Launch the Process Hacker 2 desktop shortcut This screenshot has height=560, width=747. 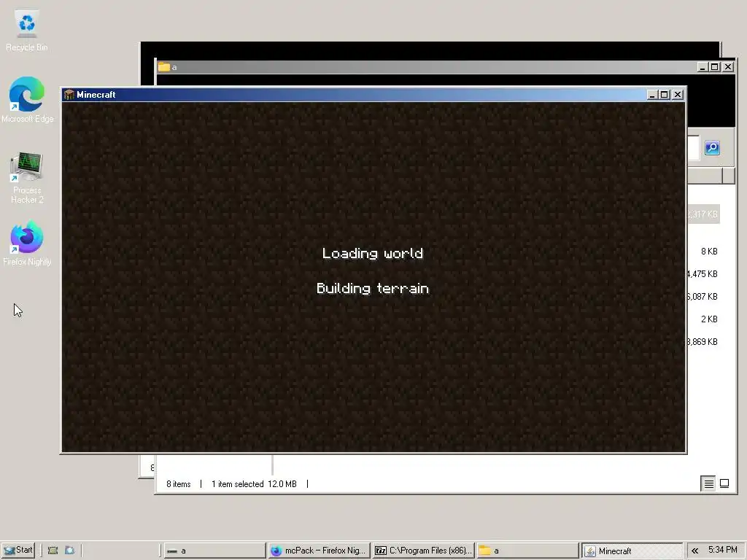pyautogui.click(x=27, y=177)
